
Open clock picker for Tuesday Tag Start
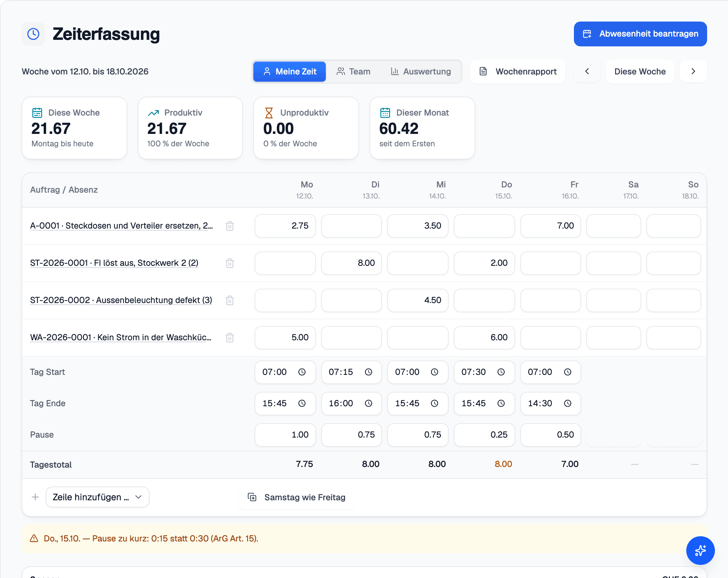[x=368, y=372]
